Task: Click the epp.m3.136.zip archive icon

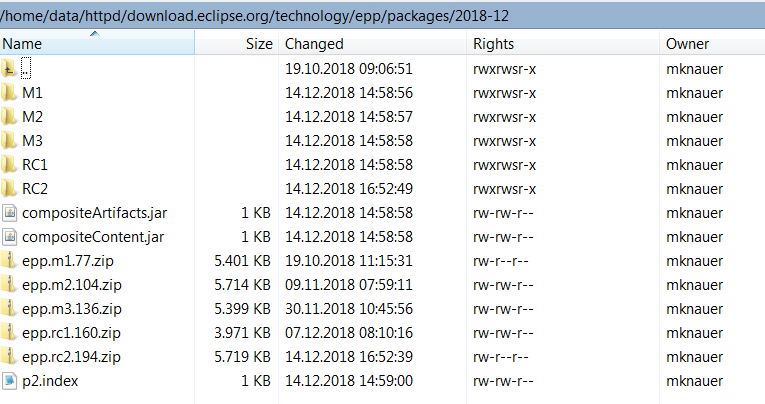Action: pyautogui.click(x=10, y=309)
